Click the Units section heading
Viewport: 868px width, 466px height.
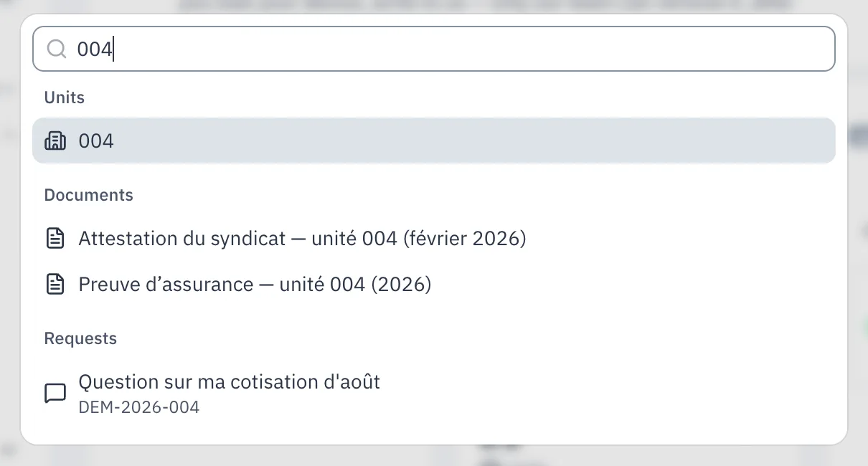point(65,98)
